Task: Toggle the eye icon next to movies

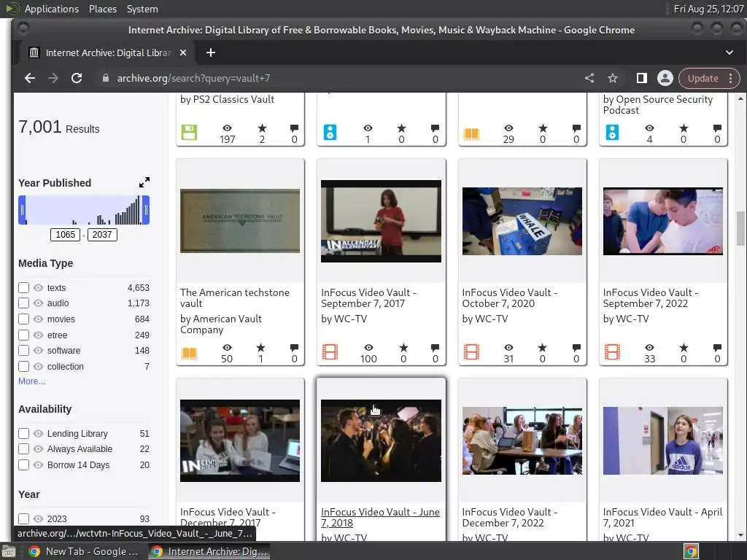Action: coord(39,319)
